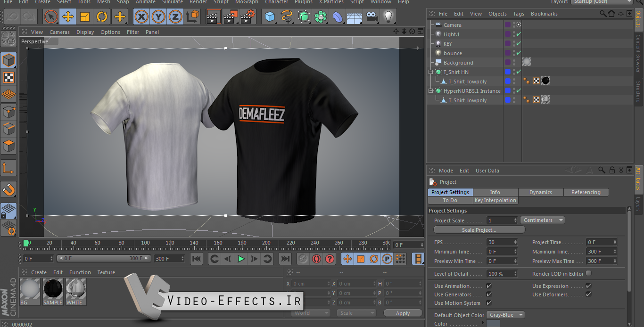Screen dimensions: 644x327
Task: Click the search magnifier in Object Manager header
Action: click(x=603, y=14)
